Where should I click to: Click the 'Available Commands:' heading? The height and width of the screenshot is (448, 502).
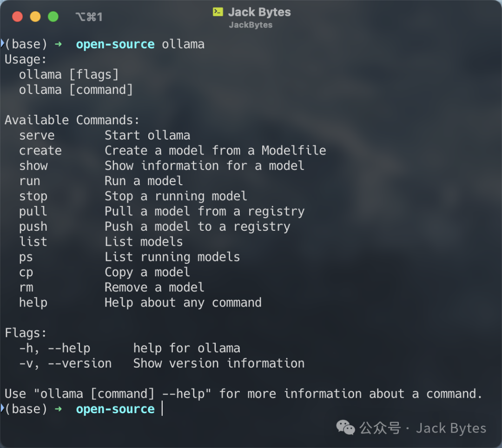72,120
